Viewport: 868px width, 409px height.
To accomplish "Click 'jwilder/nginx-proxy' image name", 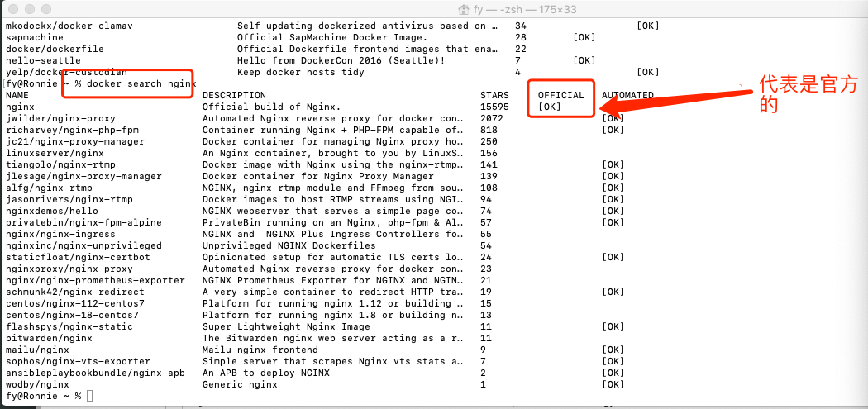I will coord(60,118).
